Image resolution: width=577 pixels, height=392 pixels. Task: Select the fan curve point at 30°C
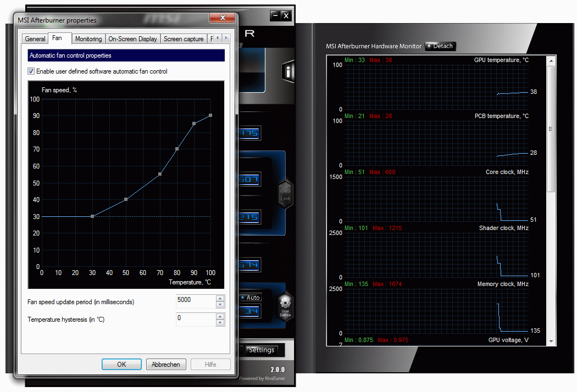click(x=92, y=216)
